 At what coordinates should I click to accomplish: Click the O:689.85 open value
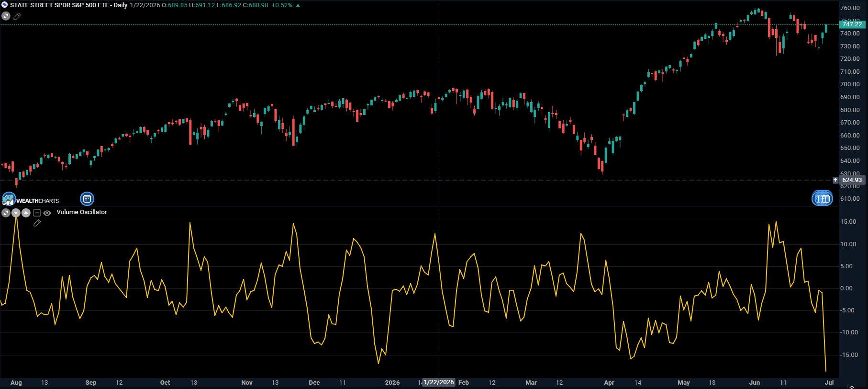click(x=175, y=5)
